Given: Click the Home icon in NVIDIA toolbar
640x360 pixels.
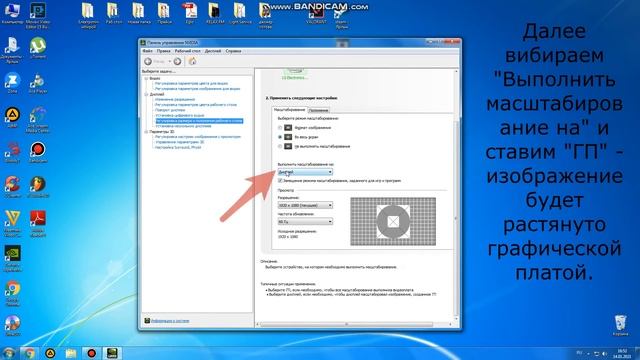Looking at the screenshot, I should [x=192, y=61].
